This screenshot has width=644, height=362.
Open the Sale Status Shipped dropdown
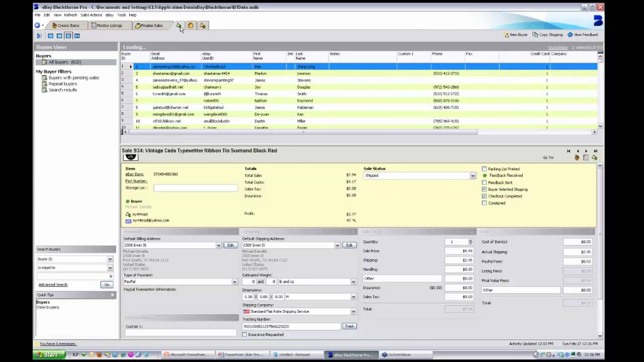[472, 175]
